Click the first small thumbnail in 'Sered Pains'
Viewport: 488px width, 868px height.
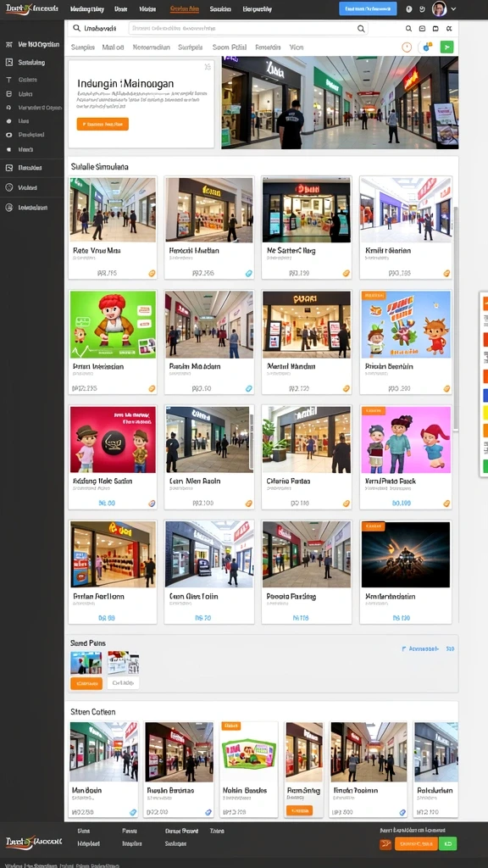(86, 663)
